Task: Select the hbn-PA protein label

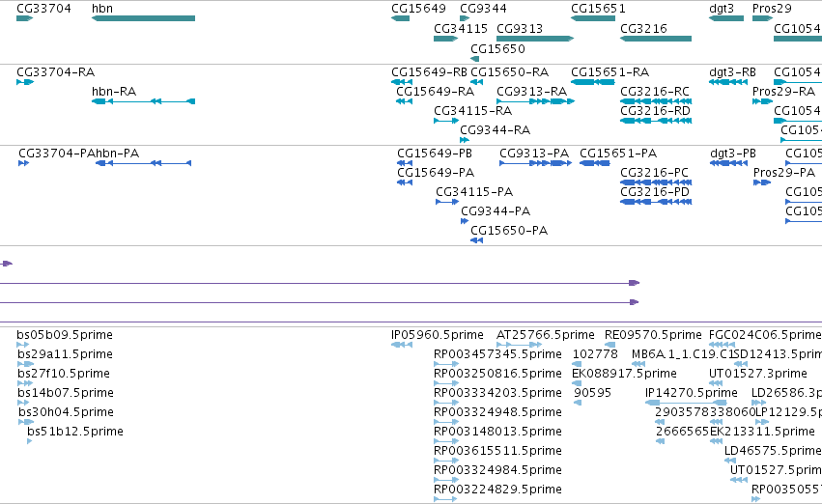Action: click(x=118, y=153)
